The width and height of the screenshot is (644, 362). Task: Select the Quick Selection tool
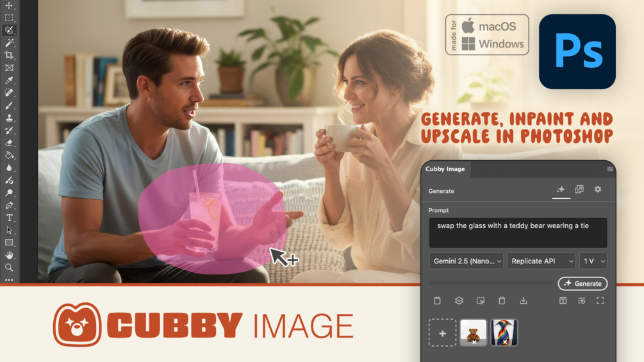(9, 30)
